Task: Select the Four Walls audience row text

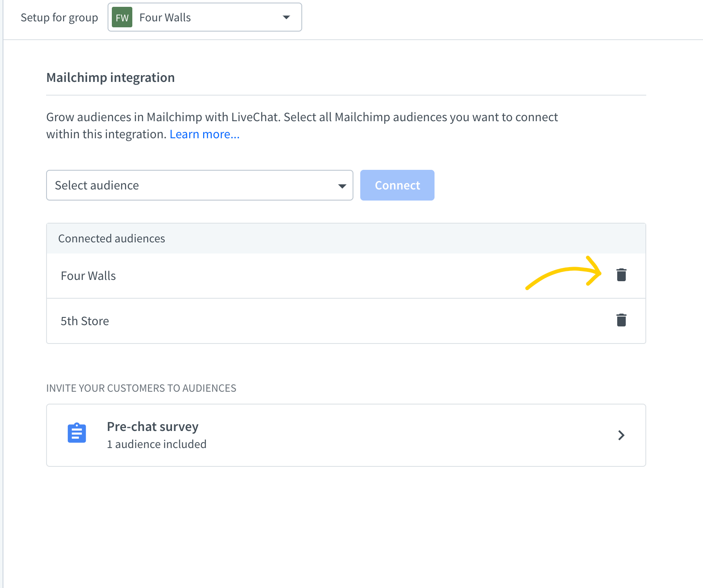Action: (88, 276)
